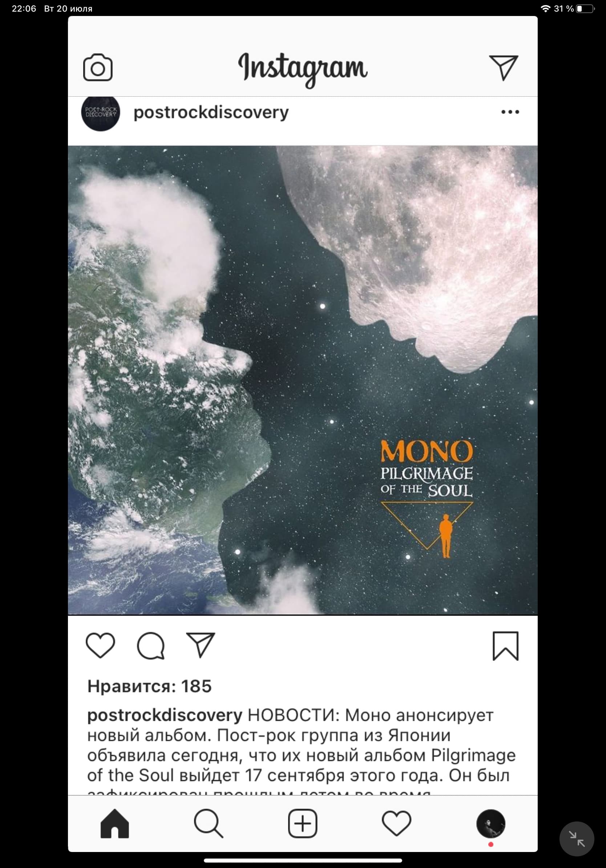Image resolution: width=606 pixels, height=868 pixels.
Task: Open own profile picture tab
Action: pos(491,824)
